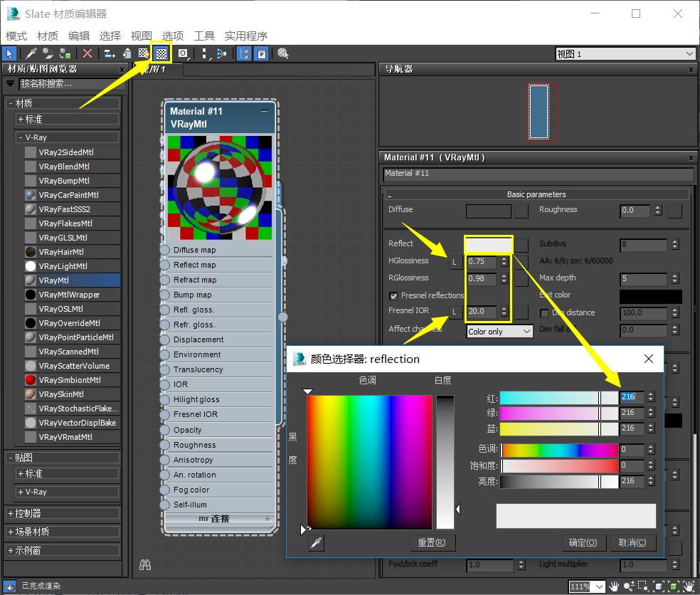The image size is (700, 595).
Task: Toggle the L lock button beside Fresnel IOR
Action: point(455,312)
